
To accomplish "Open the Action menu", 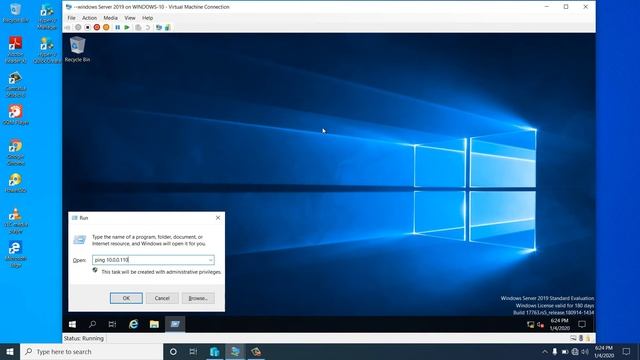I will (89, 18).
